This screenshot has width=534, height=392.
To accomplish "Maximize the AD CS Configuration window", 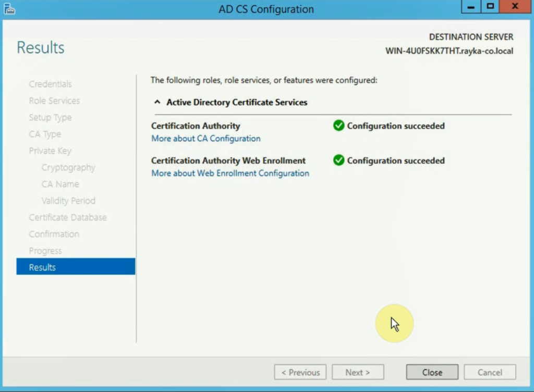I will [x=490, y=6].
